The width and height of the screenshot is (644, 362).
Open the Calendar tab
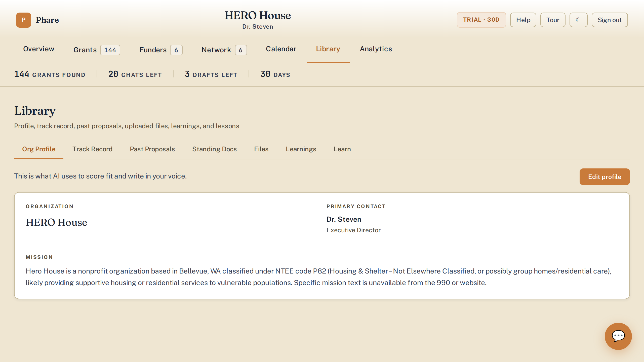(281, 49)
